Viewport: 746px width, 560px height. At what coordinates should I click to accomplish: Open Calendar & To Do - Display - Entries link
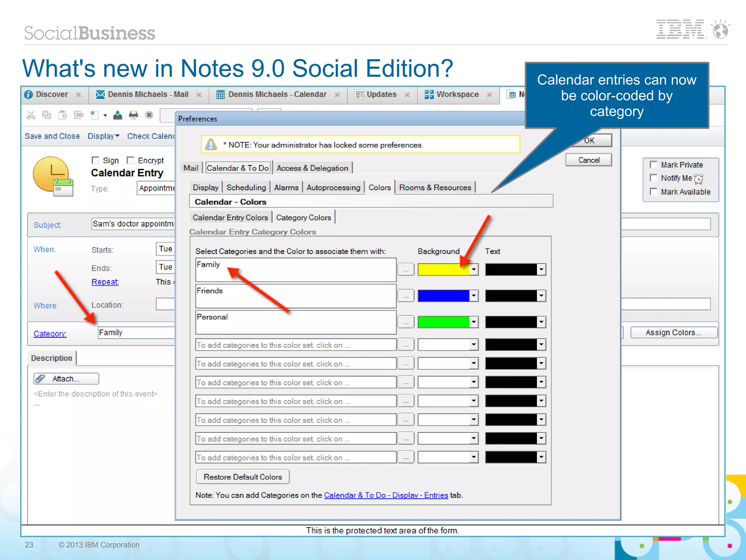click(x=386, y=495)
